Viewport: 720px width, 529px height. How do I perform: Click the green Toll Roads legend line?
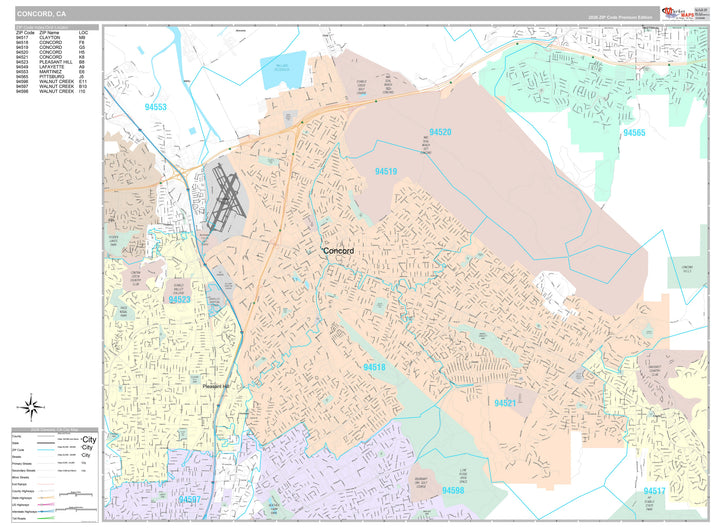[46, 518]
